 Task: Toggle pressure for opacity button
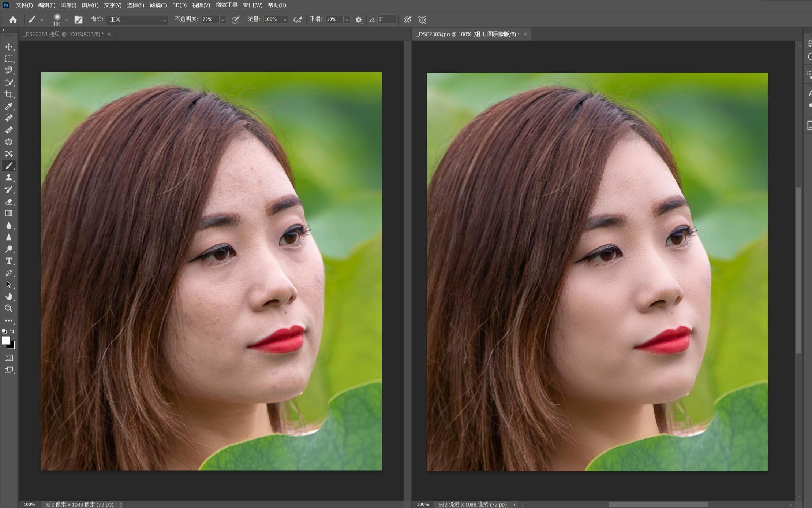(x=235, y=20)
